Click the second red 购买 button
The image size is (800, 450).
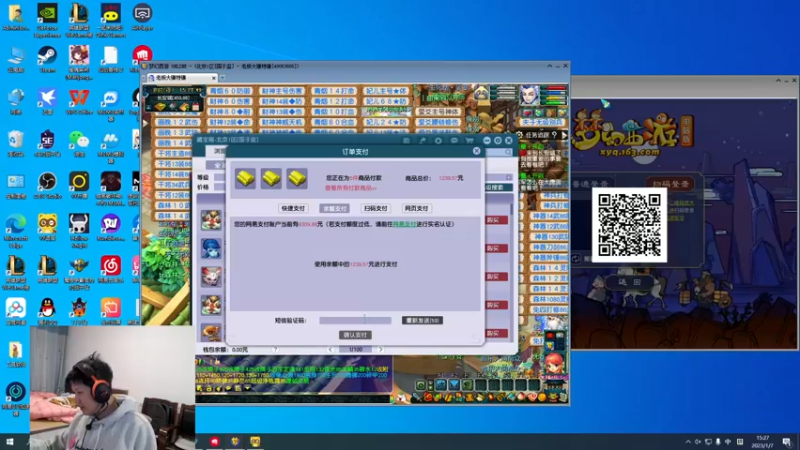point(495,248)
